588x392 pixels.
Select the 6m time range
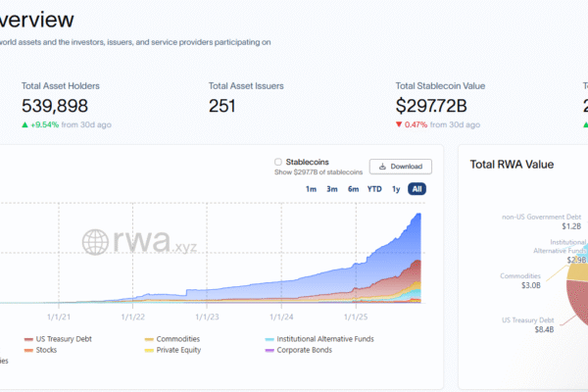coord(353,189)
